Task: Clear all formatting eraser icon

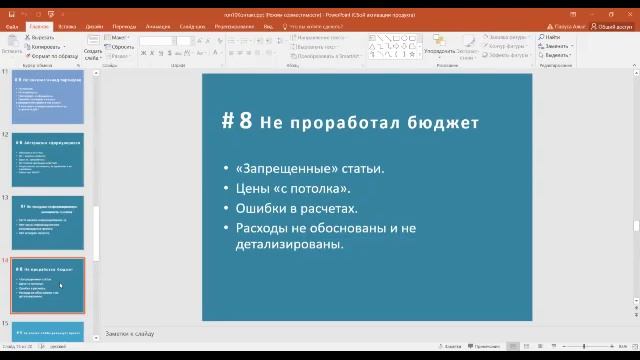Action: (220, 41)
